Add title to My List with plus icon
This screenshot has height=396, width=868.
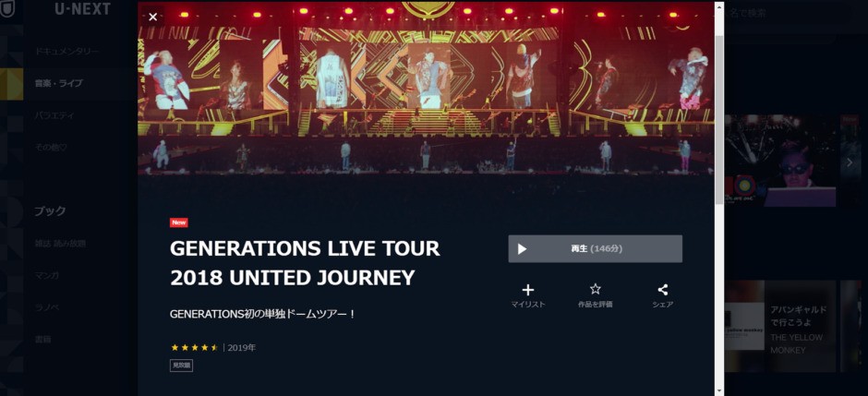(528, 290)
